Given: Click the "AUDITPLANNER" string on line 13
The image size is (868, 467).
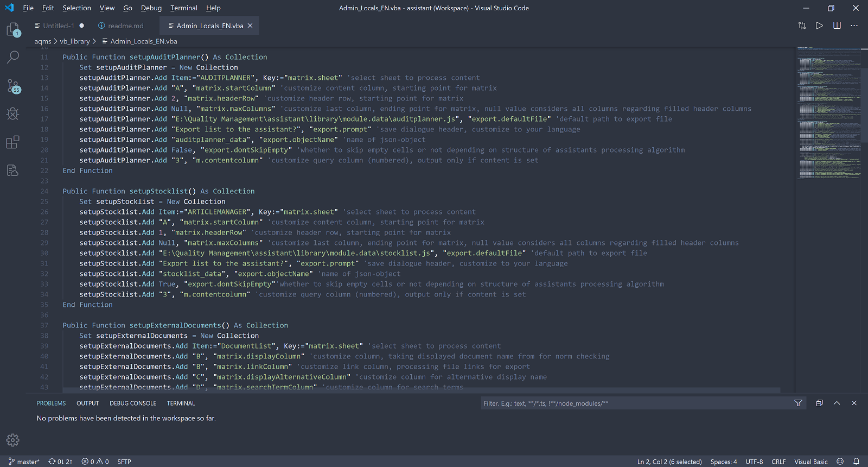Looking at the screenshot, I should [x=226, y=78].
